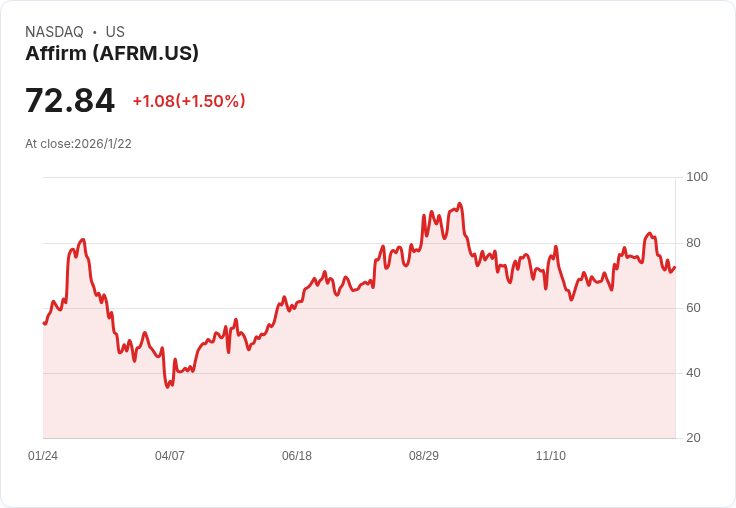Click the leftmost start of the price line

[x=44, y=323]
